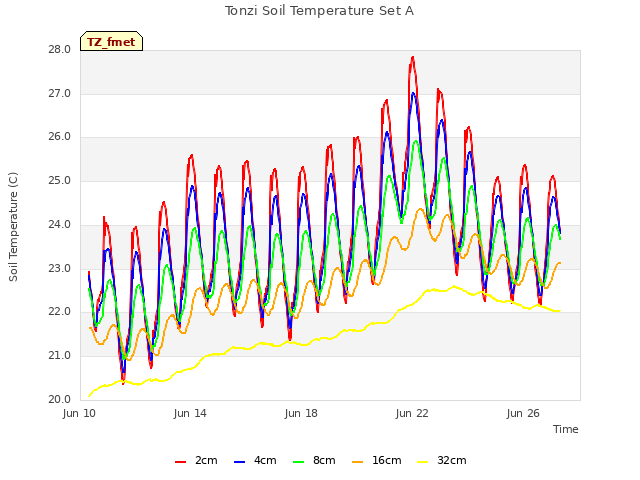The width and height of the screenshot is (640, 480).
Task: Select the 4cm legend label
Action: point(265,460)
